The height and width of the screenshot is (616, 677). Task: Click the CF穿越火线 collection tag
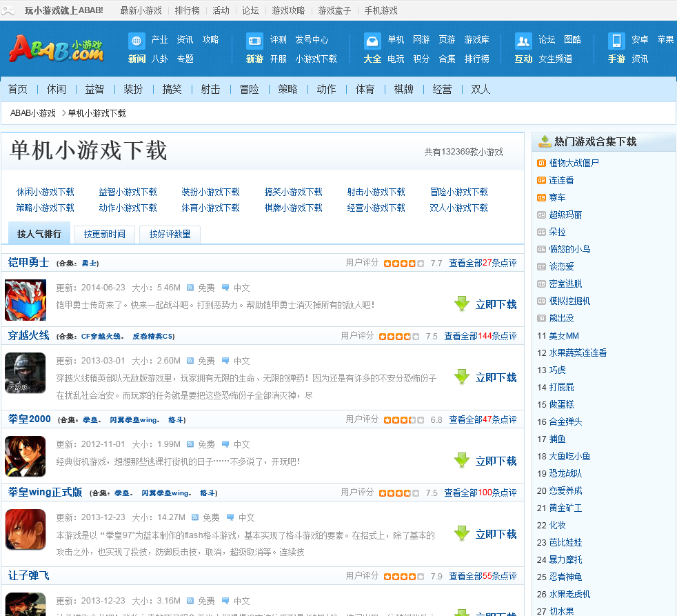(102, 337)
